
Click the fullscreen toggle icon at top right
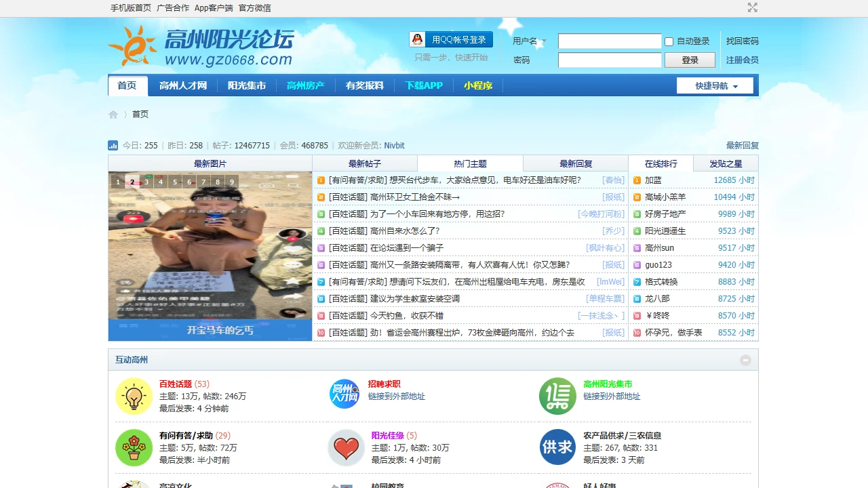coord(752,7)
